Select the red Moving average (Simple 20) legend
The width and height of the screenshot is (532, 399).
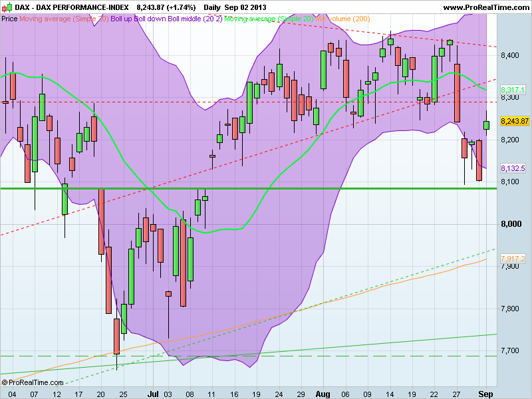click(x=64, y=19)
